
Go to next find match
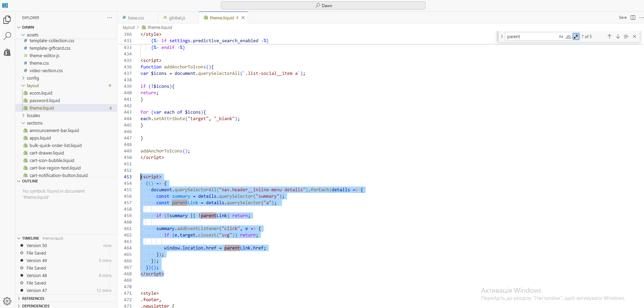618,36
